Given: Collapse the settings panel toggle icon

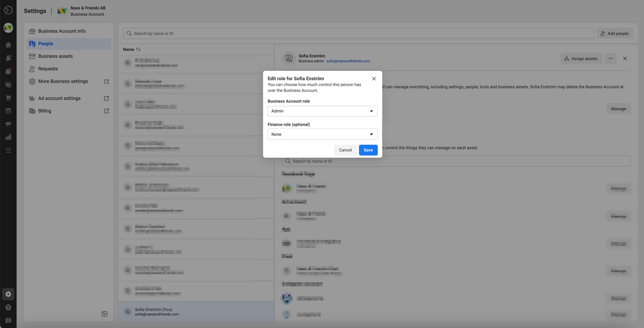Looking at the screenshot, I should (104, 314).
